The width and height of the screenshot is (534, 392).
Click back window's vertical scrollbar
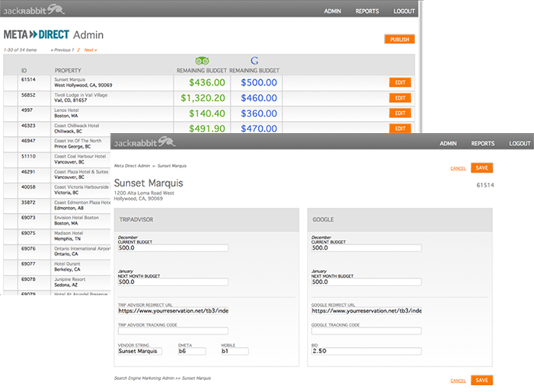tap(420, 68)
